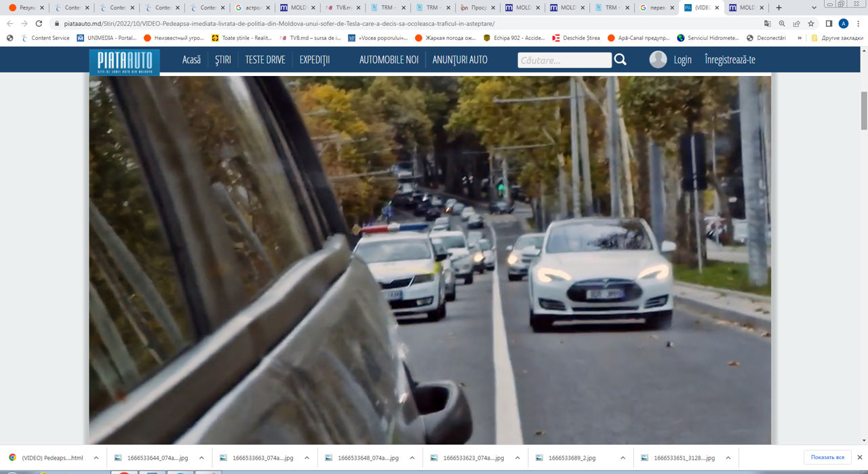Click the site search magnifier icon
Screen dimensions: 868x474
(620, 60)
